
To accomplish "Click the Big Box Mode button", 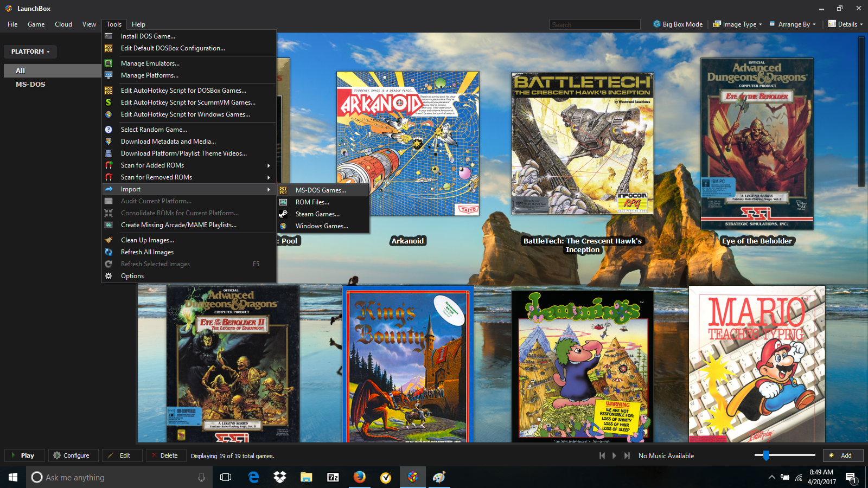I will (678, 24).
